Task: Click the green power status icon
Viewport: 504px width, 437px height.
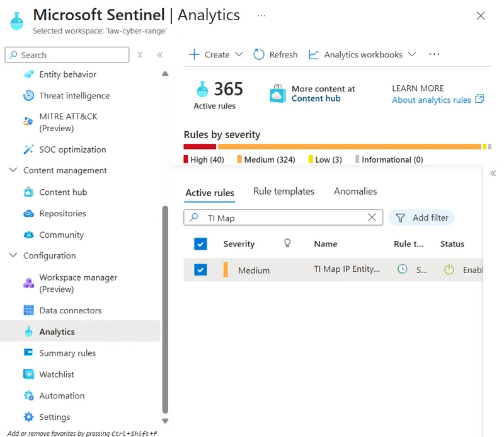Action: (x=449, y=269)
